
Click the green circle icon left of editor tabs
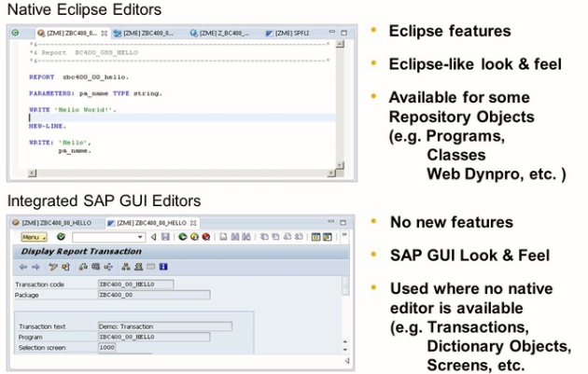pyautogui.click(x=15, y=33)
